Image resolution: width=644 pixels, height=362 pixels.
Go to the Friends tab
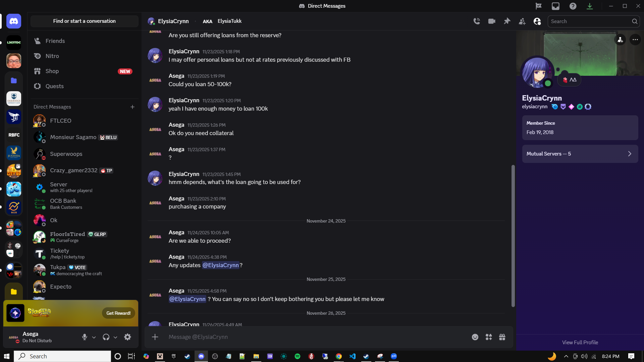click(55, 41)
